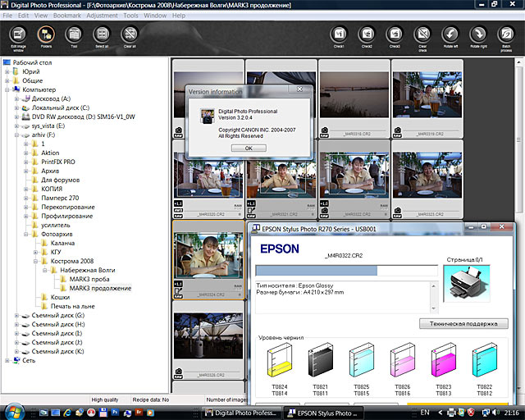This screenshot has height=420, width=525.
Task: Click the Clear all toolbar icon
Action: (x=130, y=34)
